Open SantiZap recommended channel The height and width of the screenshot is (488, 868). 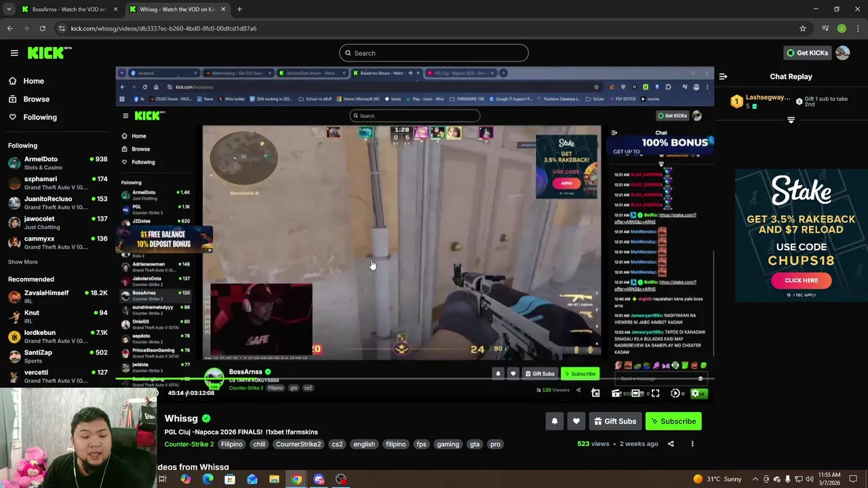click(58, 356)
